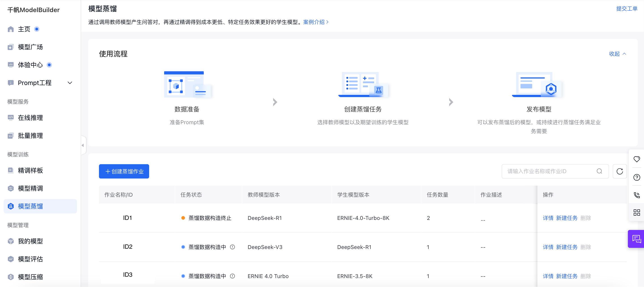644x287 pixels.
Task: Click the 批量推理 sidebar icon
Action: [11, 136]
